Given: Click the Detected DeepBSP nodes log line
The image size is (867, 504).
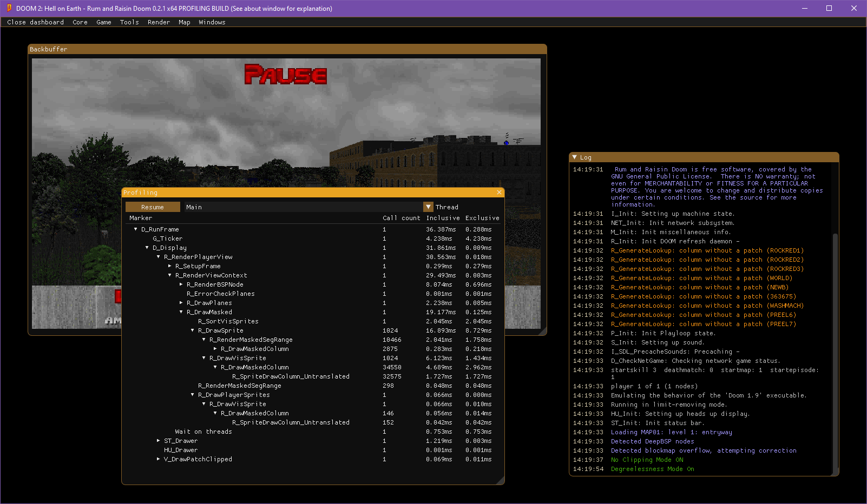Looking at the screenshot, I should 652,441.
